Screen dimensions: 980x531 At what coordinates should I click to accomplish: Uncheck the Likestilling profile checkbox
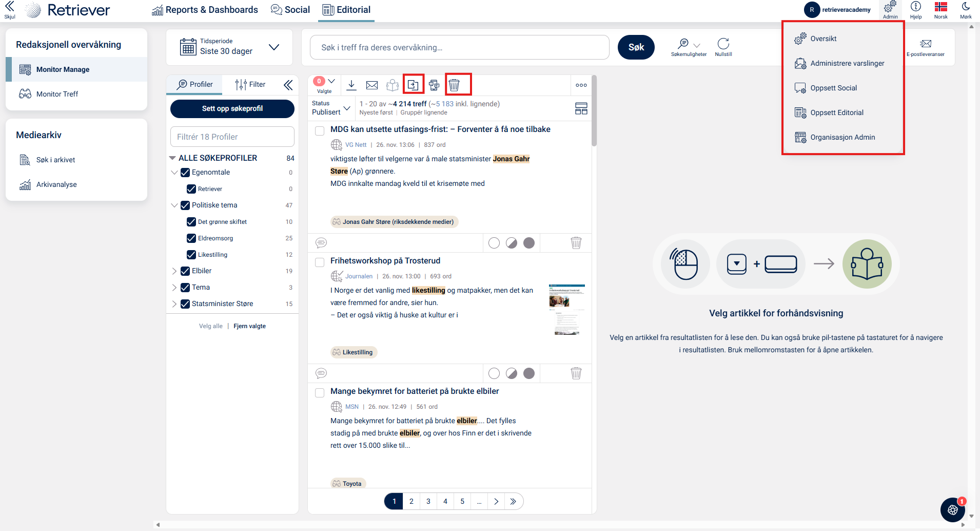tap(191, 255)
